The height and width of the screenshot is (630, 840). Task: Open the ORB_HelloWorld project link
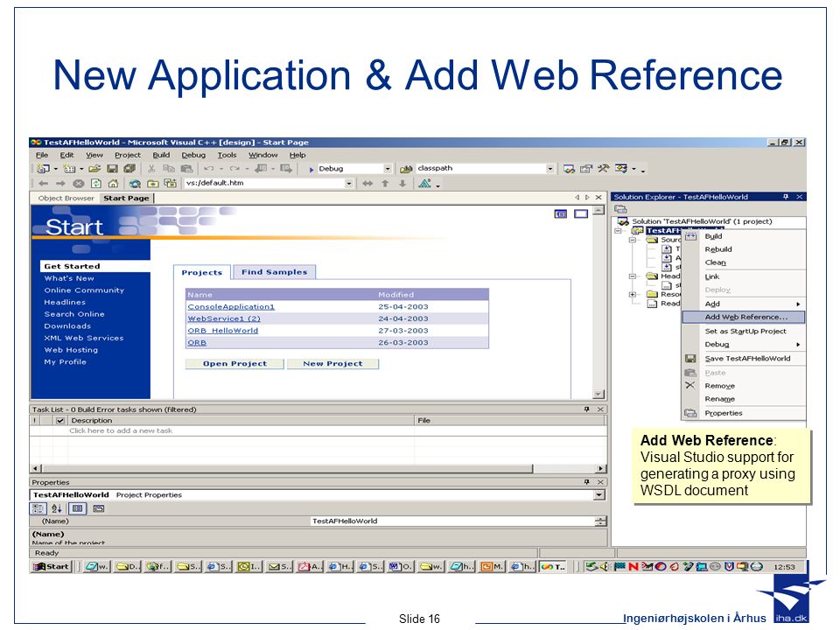(223, 331)
